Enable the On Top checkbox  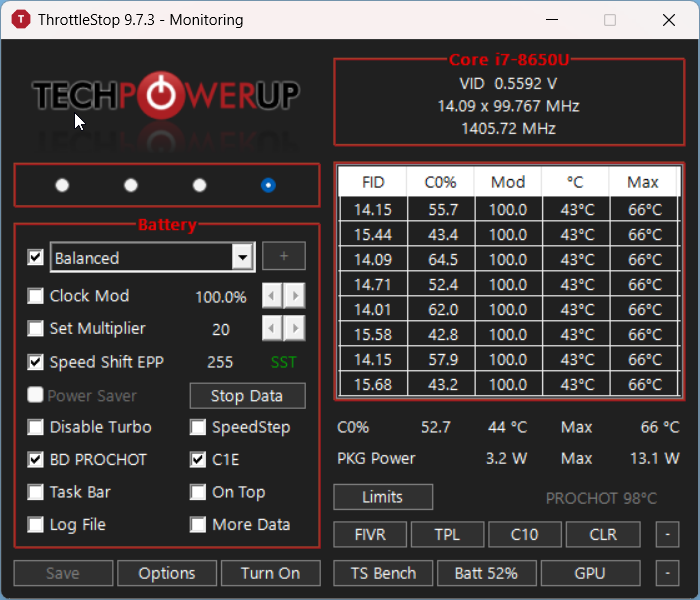coord(198,492)
